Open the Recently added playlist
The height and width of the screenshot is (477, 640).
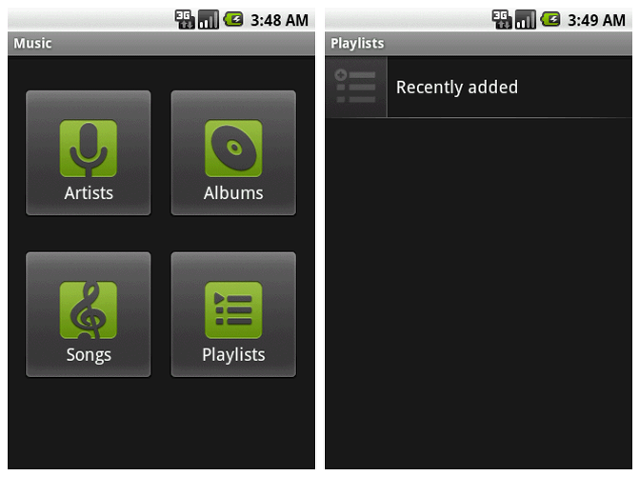(478, 87)
